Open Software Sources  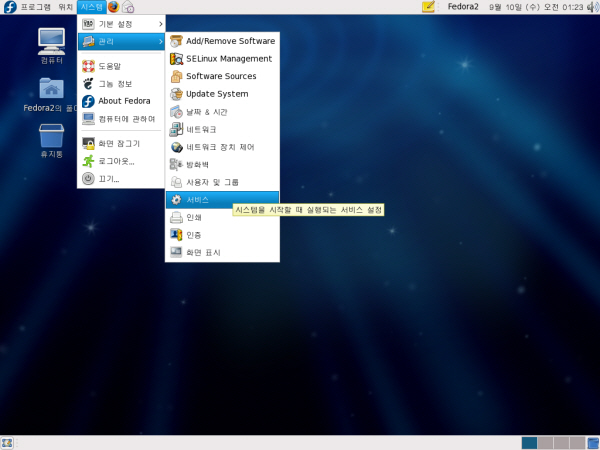tap(222, 76)
